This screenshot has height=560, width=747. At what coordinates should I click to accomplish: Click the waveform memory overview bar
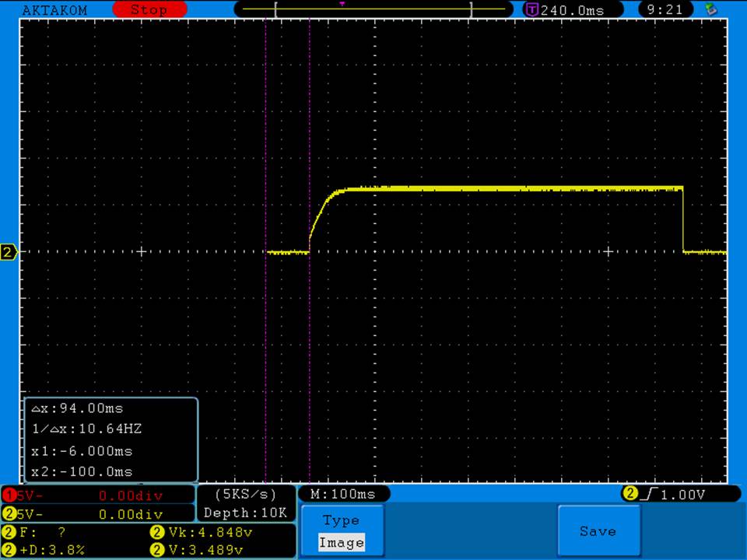(374, 9)
